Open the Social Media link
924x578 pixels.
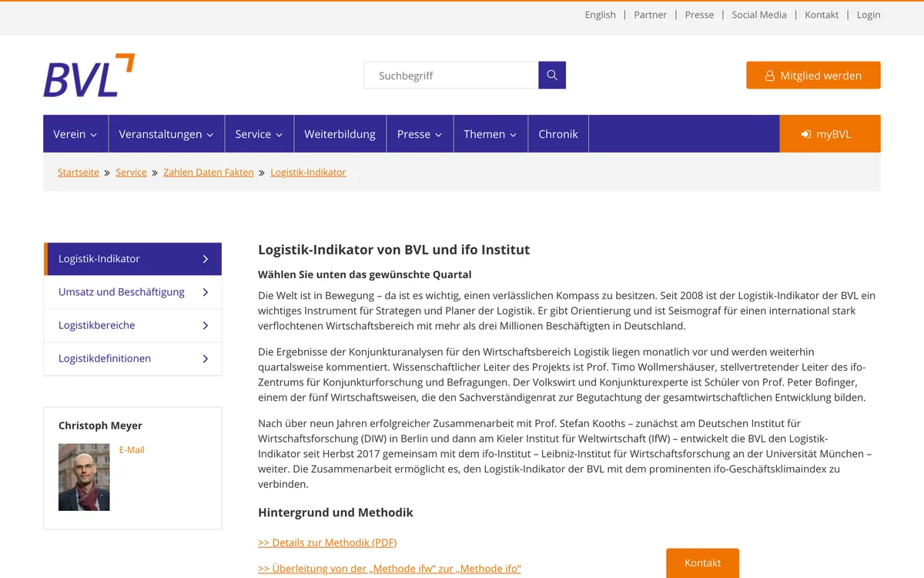coord(759,15)
